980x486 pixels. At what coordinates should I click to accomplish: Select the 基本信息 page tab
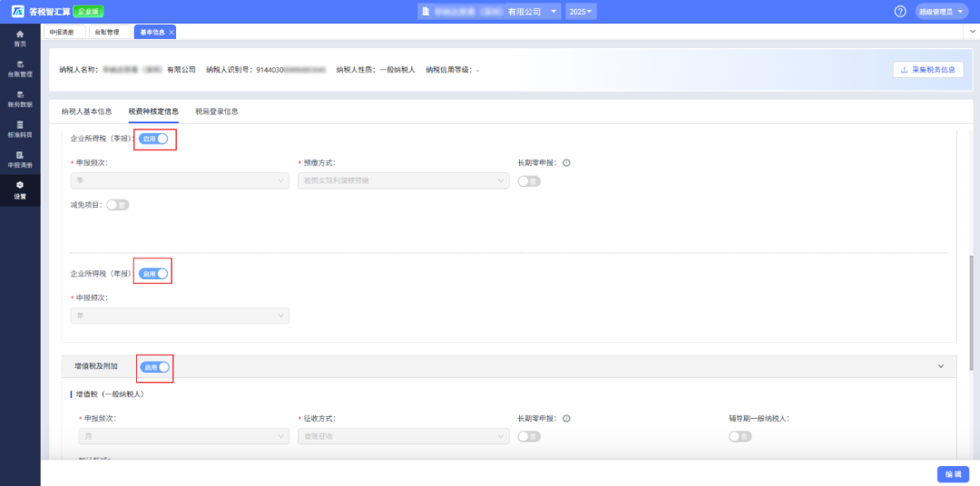click(152, 32)
